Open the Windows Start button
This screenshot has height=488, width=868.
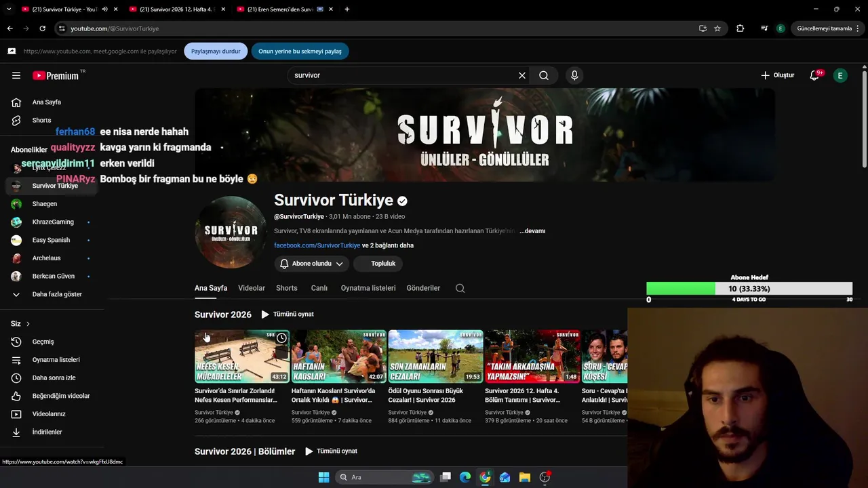click(323, 477)
